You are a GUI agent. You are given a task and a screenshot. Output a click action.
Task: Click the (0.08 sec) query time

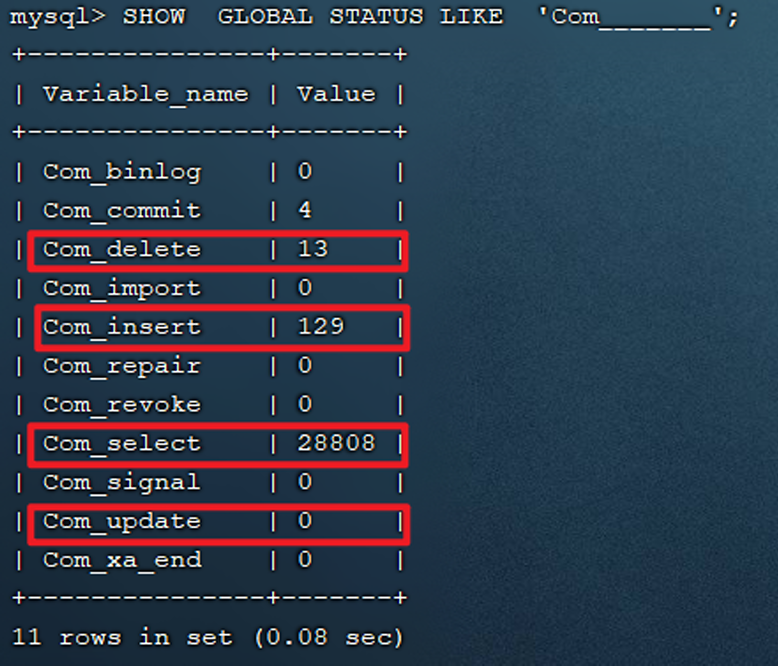pyautogui.click(x=329, y=637)
